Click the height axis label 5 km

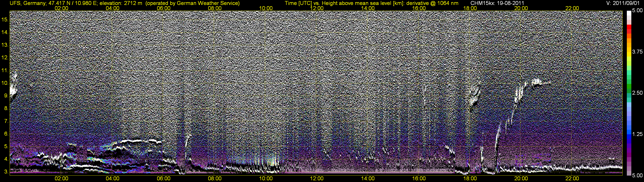6,147
